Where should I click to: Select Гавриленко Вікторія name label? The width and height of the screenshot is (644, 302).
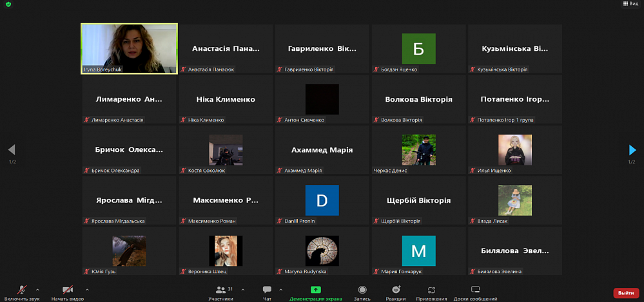[x=309, y=70]
